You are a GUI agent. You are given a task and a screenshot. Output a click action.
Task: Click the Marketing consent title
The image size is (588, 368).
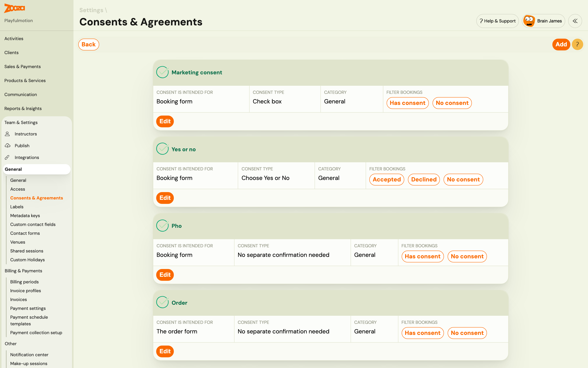coord(197,72)
